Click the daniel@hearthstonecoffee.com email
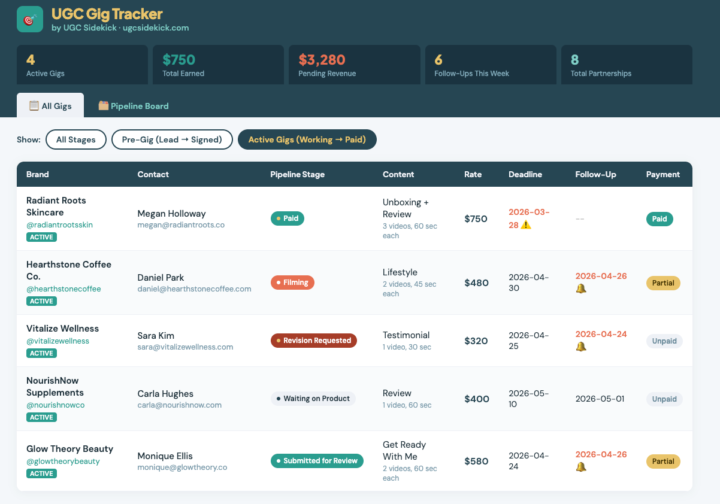This screenshot has width=720, height=504. pos(194,289)
